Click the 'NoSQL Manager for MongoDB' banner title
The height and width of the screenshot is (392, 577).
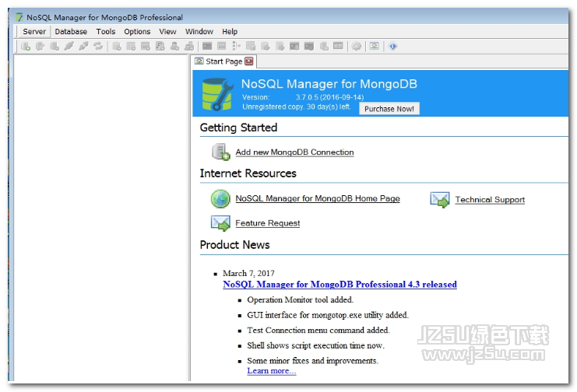[329, 84]
